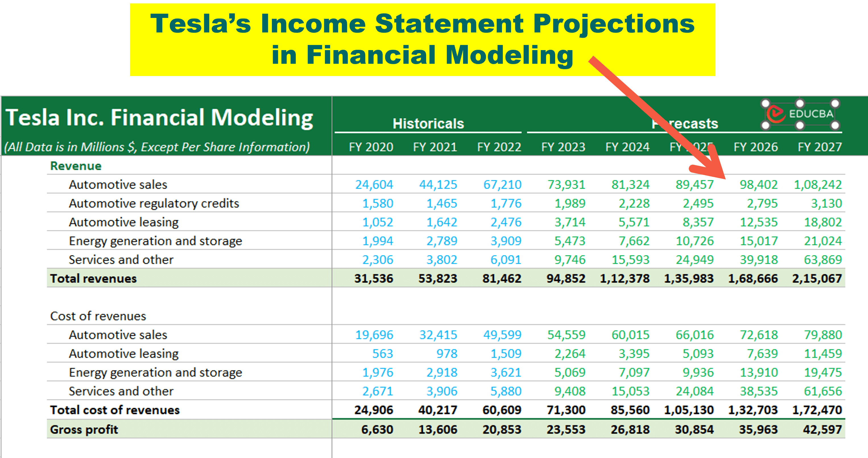Click forecast cell 98,402 for FY 2026
The height and width of the screenshot is (458, 868).
[759, 185]
